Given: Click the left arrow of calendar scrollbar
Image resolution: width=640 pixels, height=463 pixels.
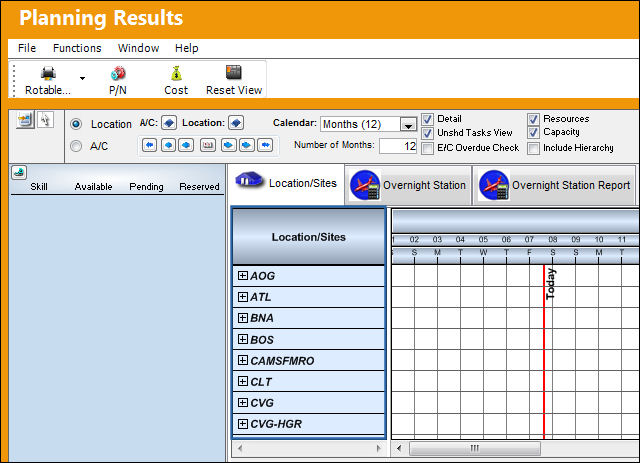Looking at the screenshot, I should click(x=399, y=448).
